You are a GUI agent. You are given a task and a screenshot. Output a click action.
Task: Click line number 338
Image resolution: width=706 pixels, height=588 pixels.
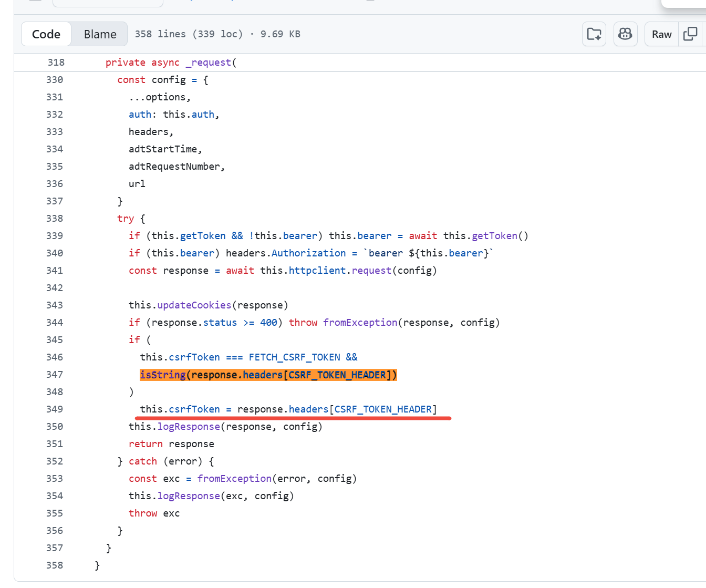click(x=55, y=219)
